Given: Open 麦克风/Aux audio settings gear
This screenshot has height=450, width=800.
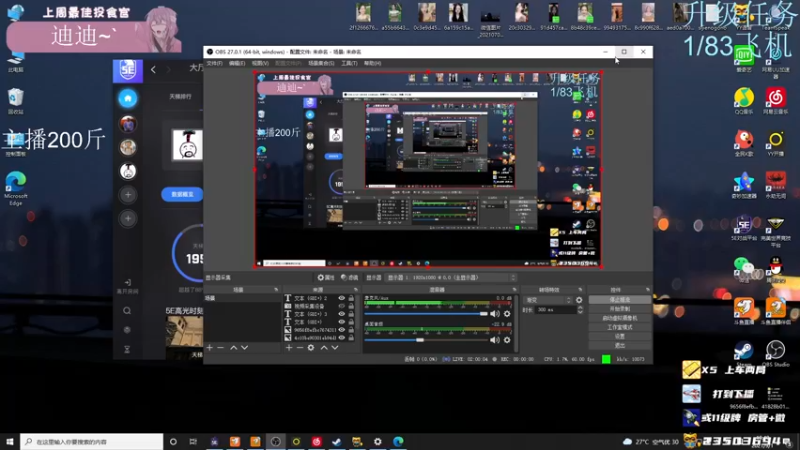Looking at the screenshot, I should 507,314.
